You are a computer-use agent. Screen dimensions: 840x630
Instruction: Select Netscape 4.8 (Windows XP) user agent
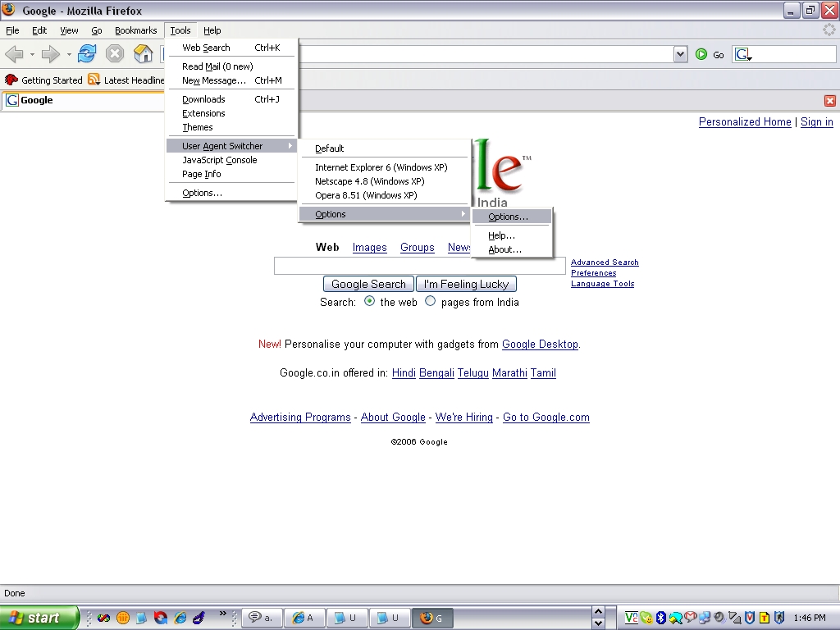coord(385,181)
